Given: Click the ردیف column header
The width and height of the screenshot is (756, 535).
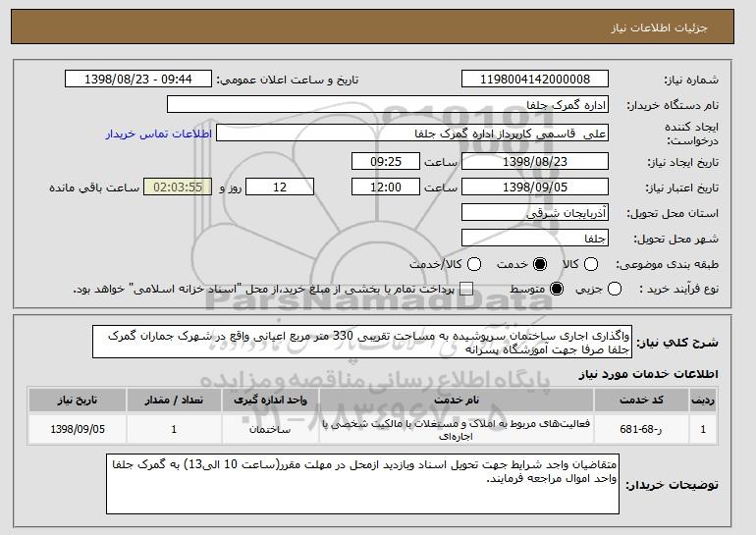Looking at the screenshot, I should 703,401.
